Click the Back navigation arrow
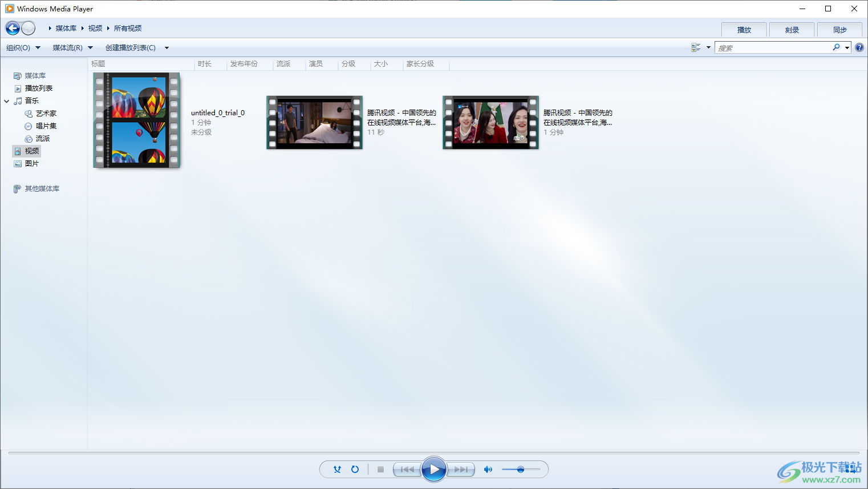 [13, 28]
